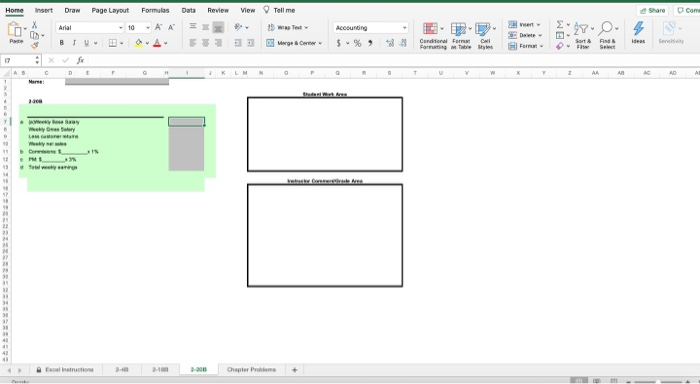Toggle Italic formatting
The height and width of the screenshot is (384, 700).
tap(74, 43)
